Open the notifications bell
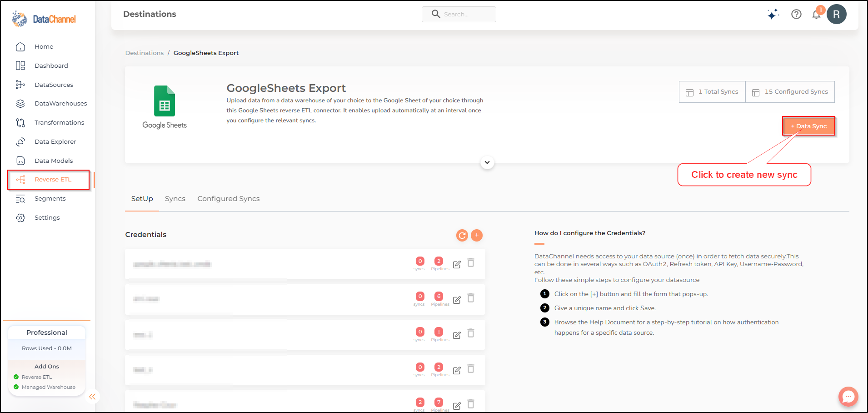Image resolution: width=868 pixels, height=413 pixels. click(817, 14)
